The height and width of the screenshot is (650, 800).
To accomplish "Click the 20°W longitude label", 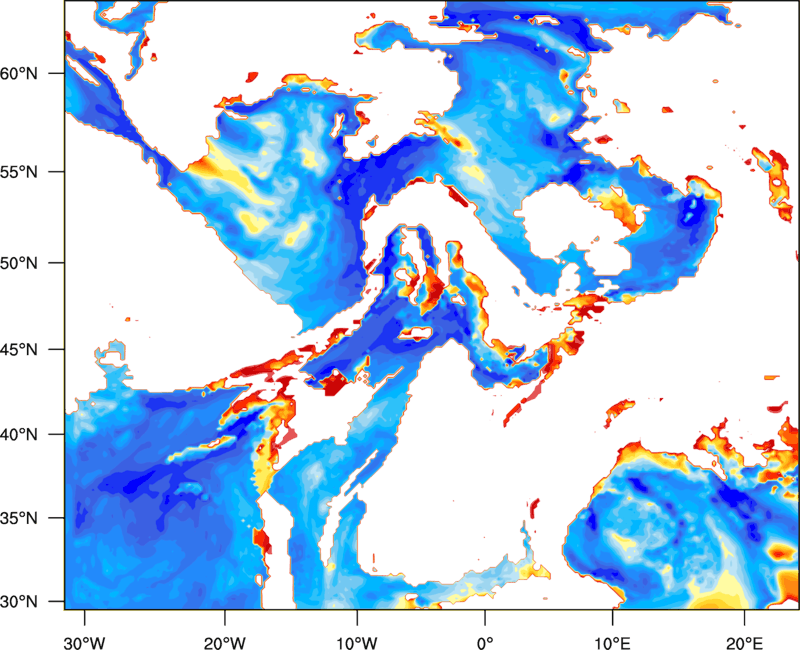I will [x=224, y=643].
